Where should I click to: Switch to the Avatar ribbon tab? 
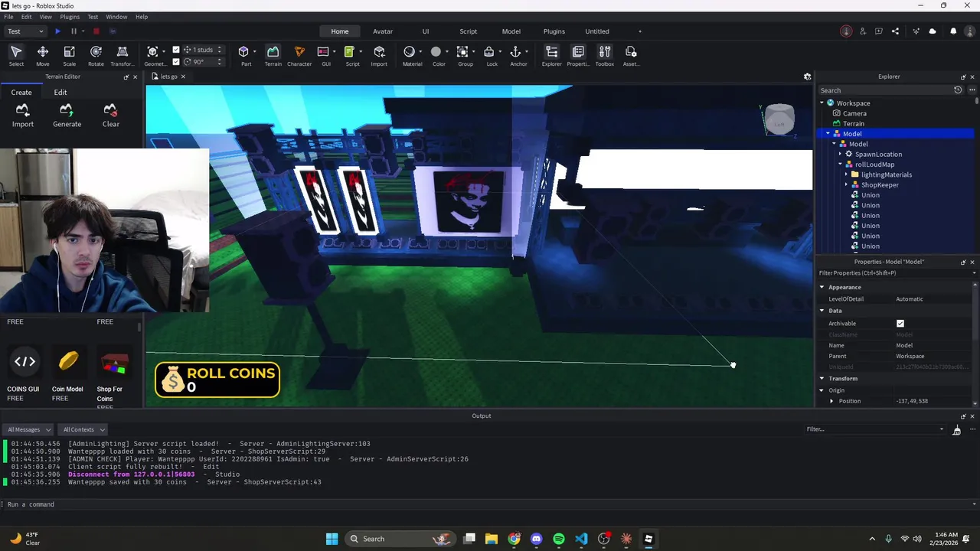(383, 31)
